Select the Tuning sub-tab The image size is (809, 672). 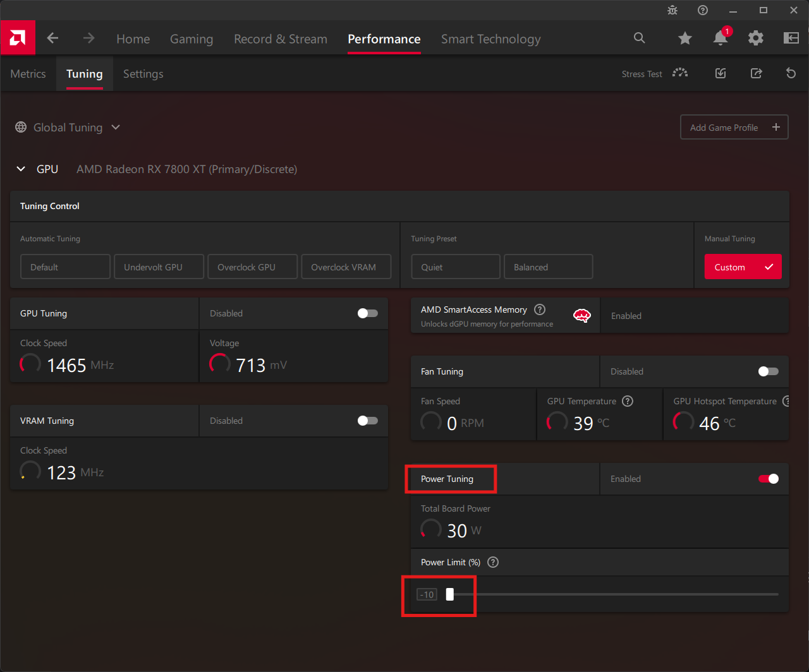coord(85,73)
